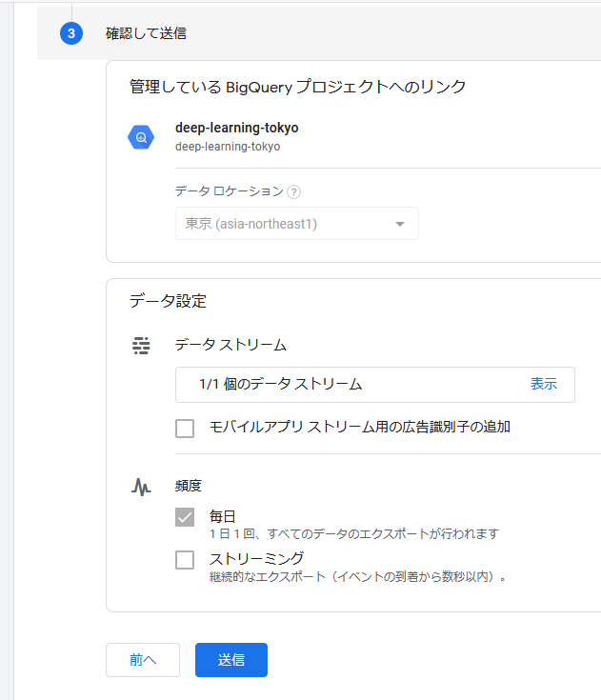Click the BigQuery hexagon project icon
This screenshot has width=601, height=700.
coord(141,137)
